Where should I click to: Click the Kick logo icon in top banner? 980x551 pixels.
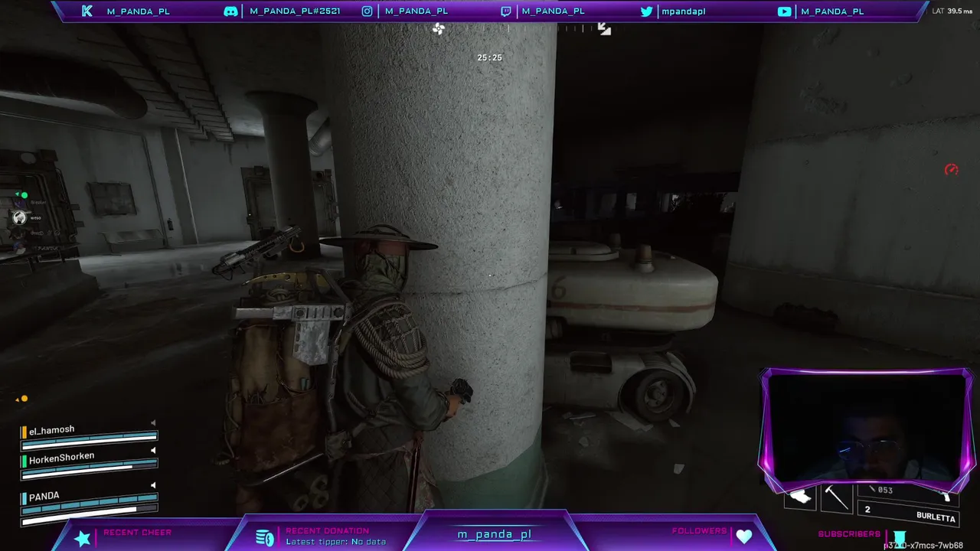click(87, 11)
